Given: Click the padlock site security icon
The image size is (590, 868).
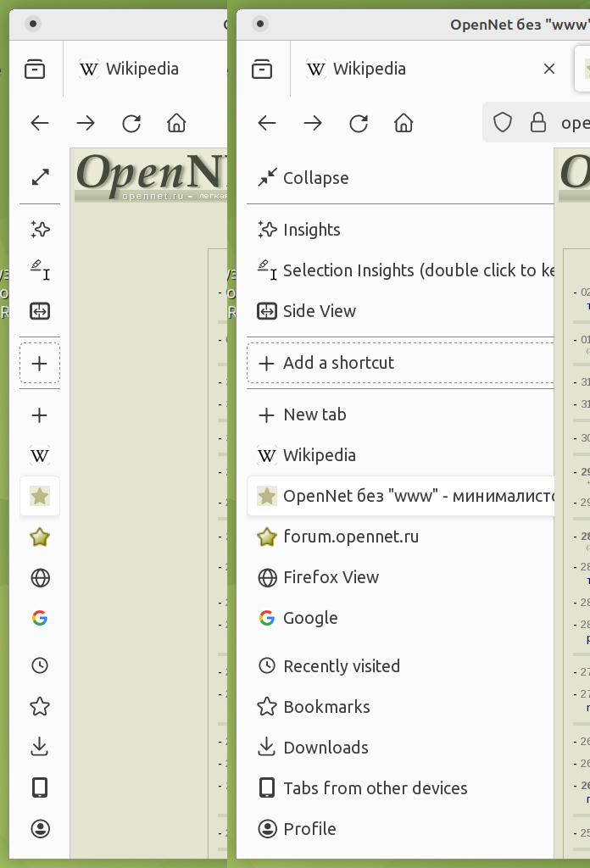Looking at the screenshot, I should pyautogui.click(x=538, y=123).
